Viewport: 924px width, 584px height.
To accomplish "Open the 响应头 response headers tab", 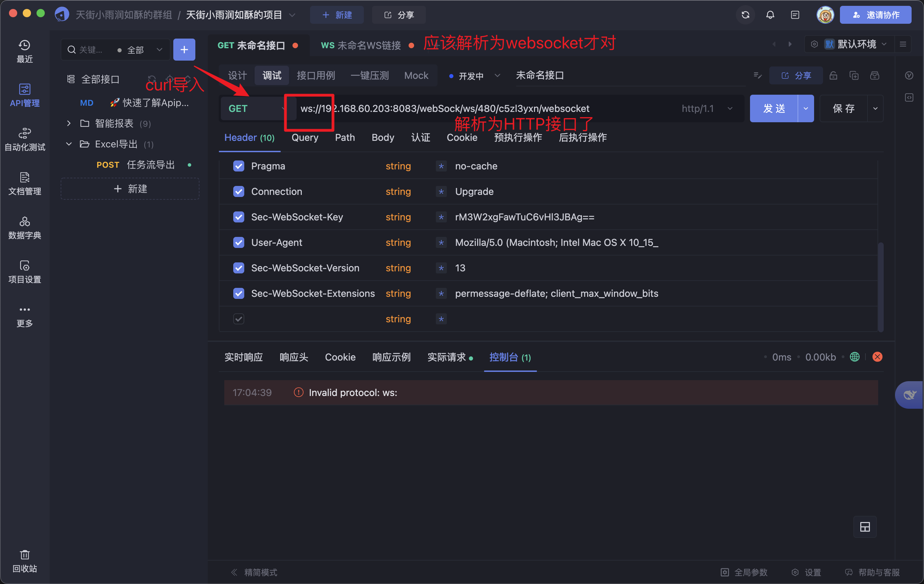I will click(294, 357).
